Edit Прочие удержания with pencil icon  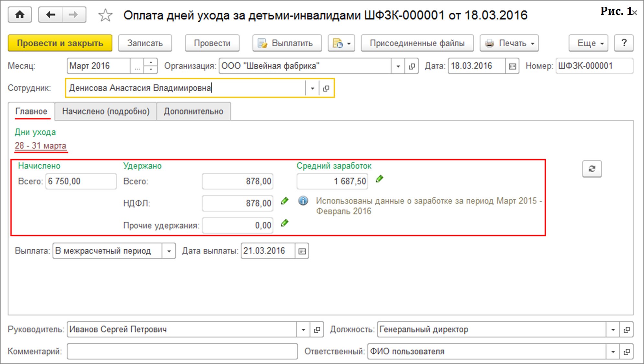284,223
